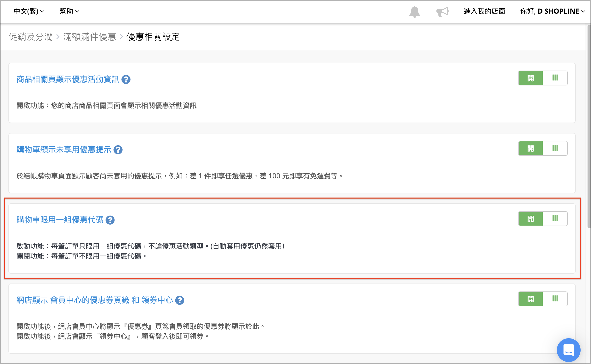Viewport: 591px width, 364px height.
Task: Click 購物車限用一組優惠代碼 heading
Action: coord(60,220)
